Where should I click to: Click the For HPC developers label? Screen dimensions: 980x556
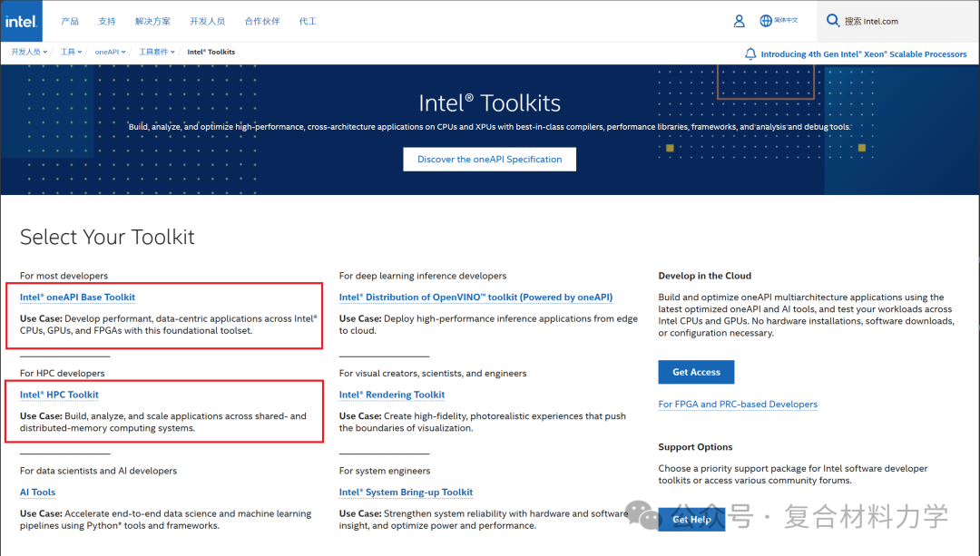[62, 373]
